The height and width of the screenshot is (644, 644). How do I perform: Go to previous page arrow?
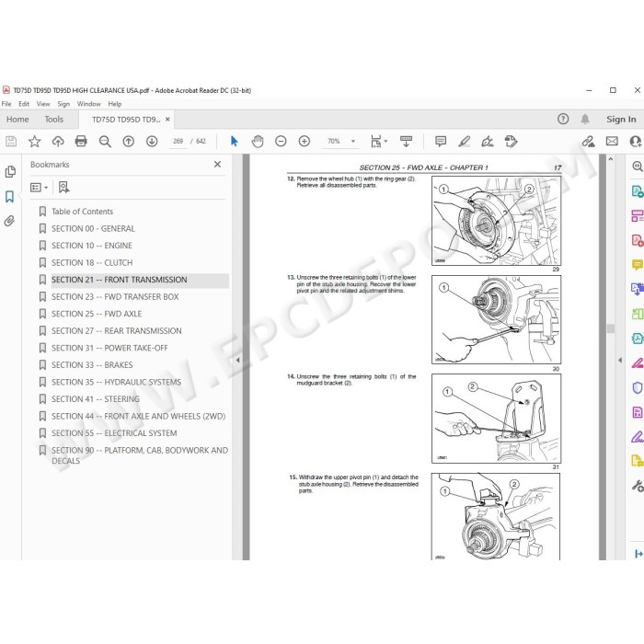coord(129,142)
